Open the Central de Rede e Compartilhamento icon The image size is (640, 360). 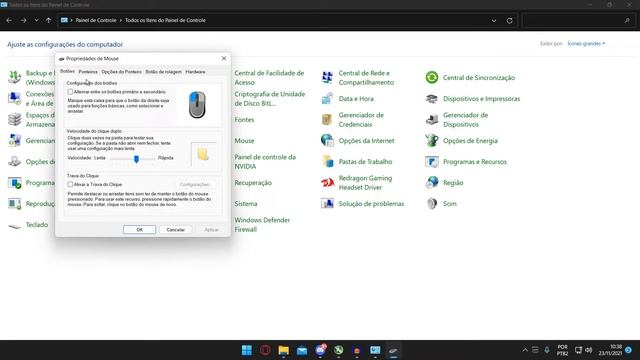[327, 78]
